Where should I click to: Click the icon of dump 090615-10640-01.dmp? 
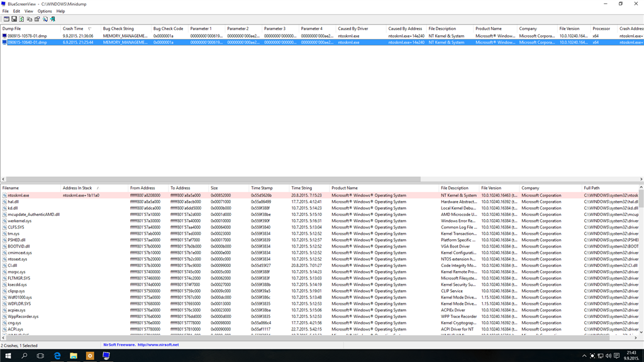click(x=4, y=42)
